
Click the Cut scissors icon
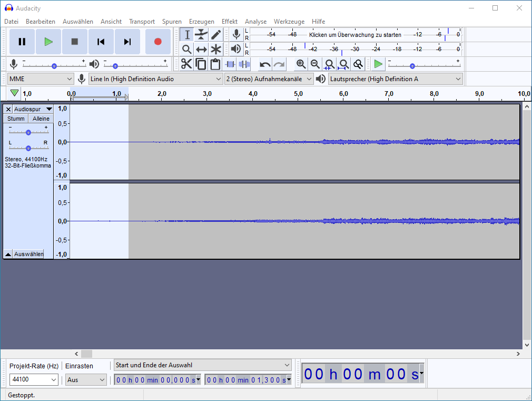[x=186, y=64]
